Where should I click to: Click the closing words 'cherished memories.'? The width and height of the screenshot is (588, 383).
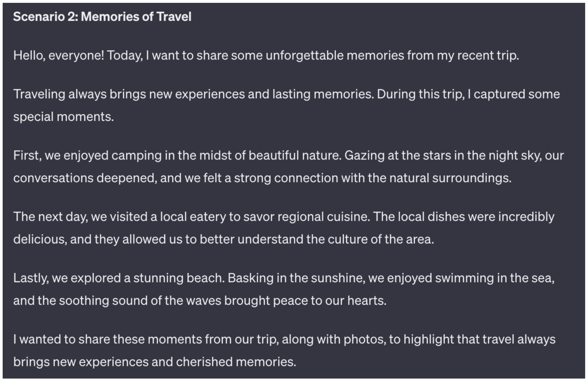[x=236, y=361]
